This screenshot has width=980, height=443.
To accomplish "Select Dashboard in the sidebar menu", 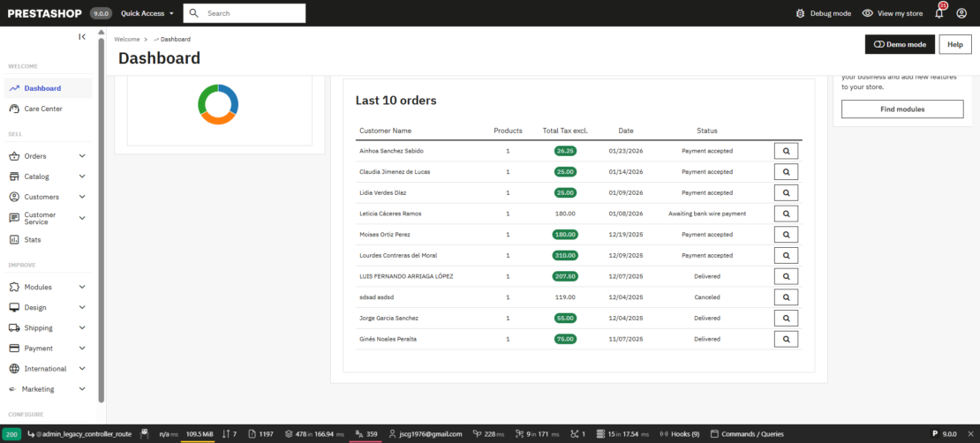I will pyautogui.click(x=42, y=88).
